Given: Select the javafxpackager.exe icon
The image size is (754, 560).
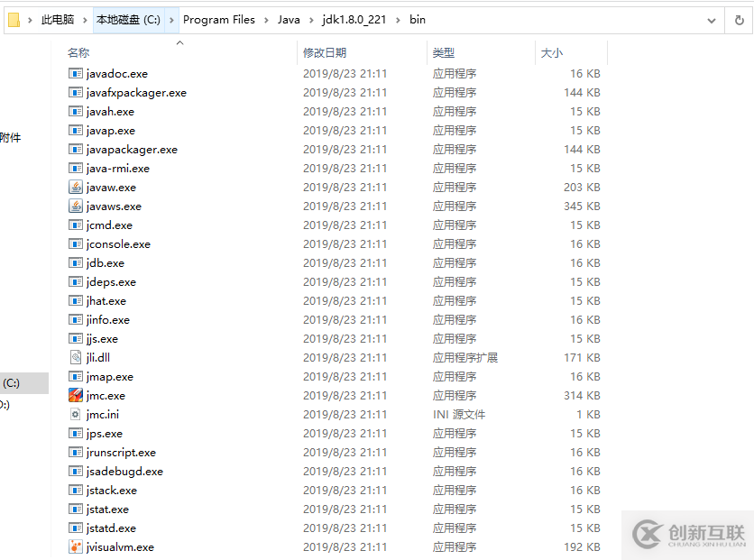Looking at the screenshot, I should [76, 92].
